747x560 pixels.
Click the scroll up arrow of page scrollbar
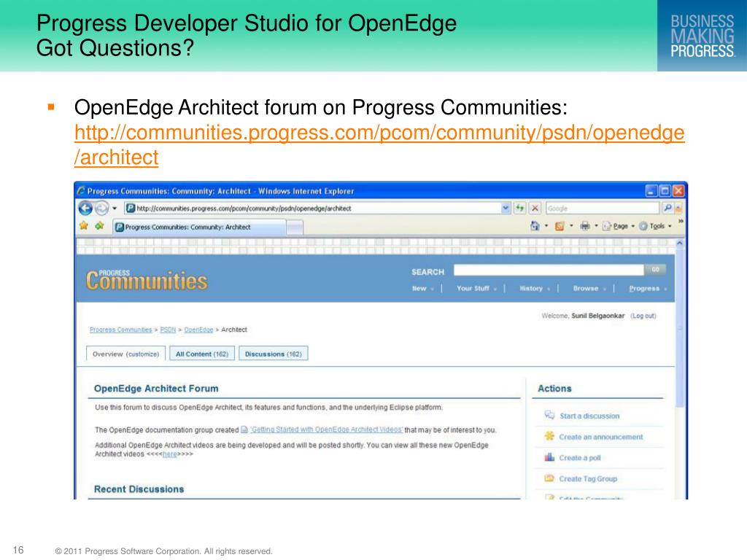(679, 243)
